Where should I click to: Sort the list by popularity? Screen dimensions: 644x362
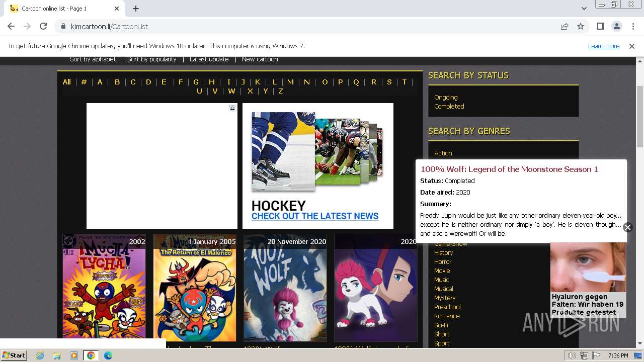[151, 59]
